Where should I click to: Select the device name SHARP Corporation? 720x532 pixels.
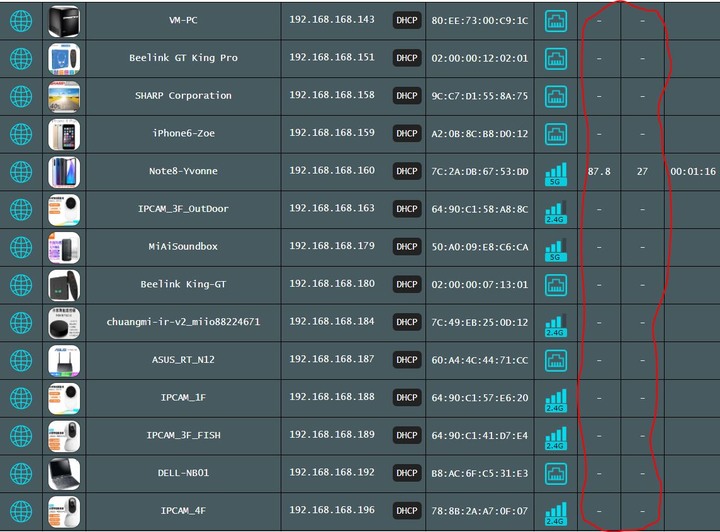[x=183, y=95]
